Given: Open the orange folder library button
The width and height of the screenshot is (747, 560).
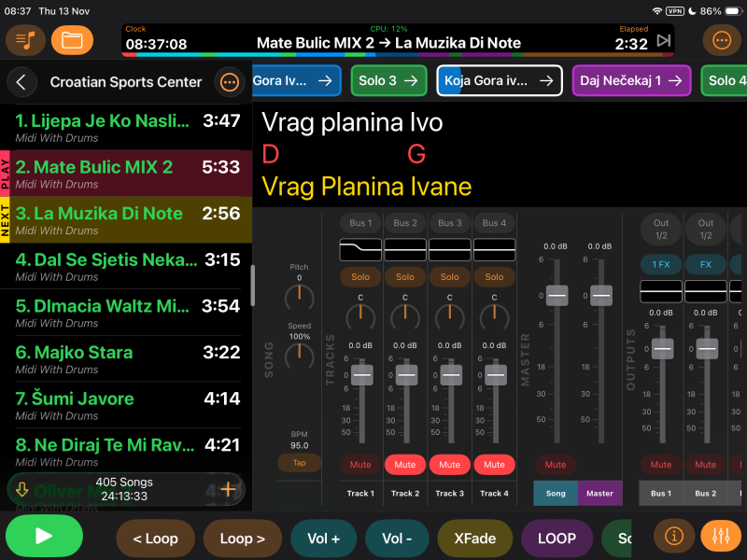Looking at the screenshot, I should 72,40.
